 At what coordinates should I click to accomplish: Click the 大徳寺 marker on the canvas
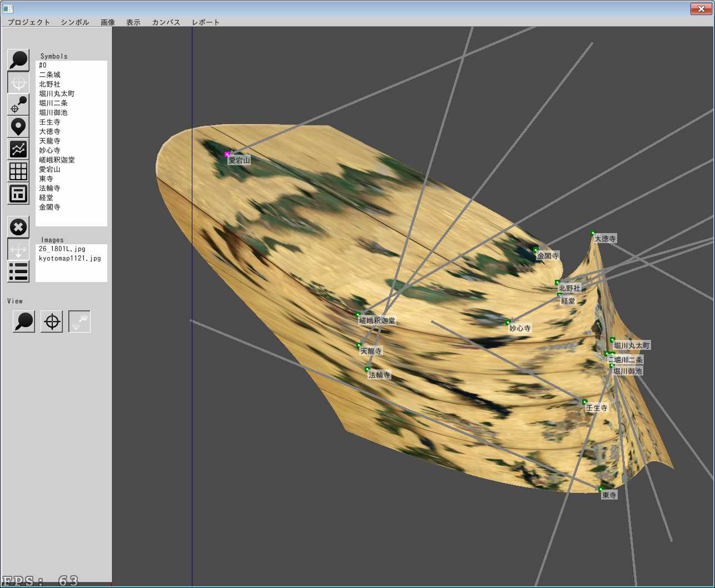coord(593,233)
